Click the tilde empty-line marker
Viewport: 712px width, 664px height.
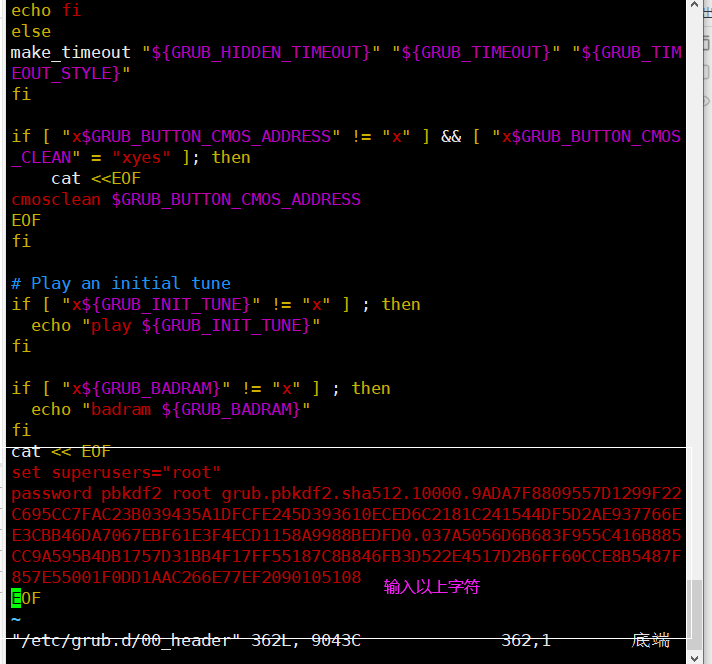16,619
